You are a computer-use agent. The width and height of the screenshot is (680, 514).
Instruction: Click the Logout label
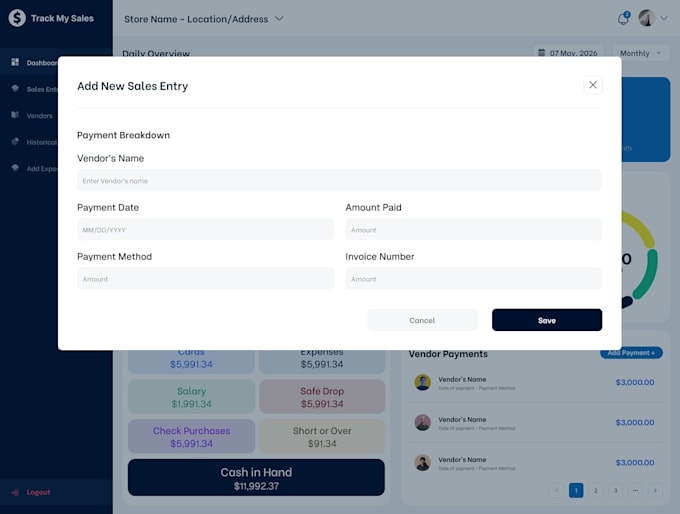coord(38,492)
